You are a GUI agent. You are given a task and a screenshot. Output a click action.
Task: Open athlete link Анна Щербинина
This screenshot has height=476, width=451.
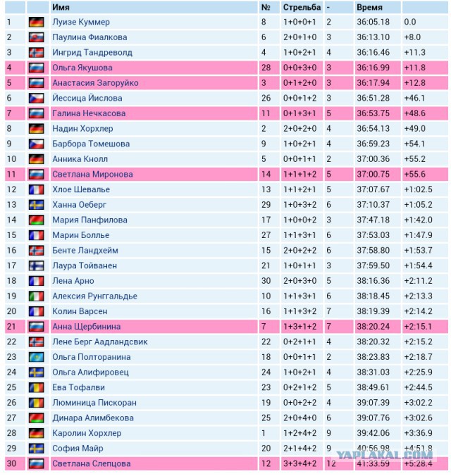coord(87,326)
